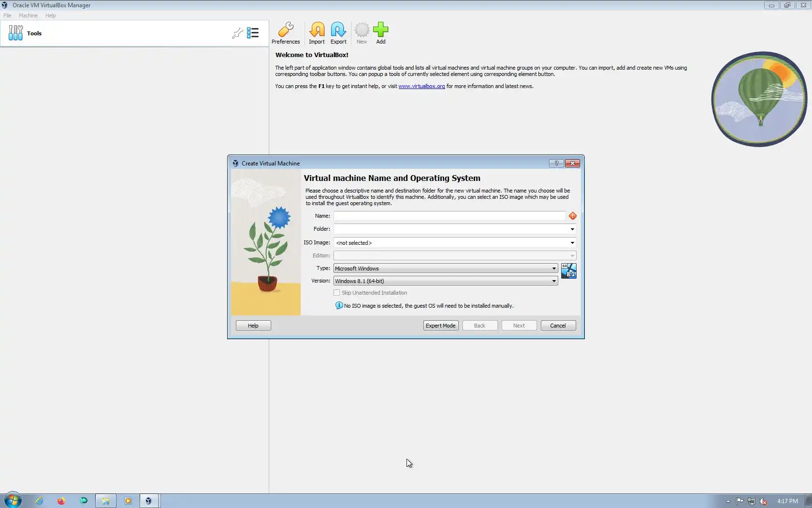Click the VirtualBox taskbar icon

(149, 501)
